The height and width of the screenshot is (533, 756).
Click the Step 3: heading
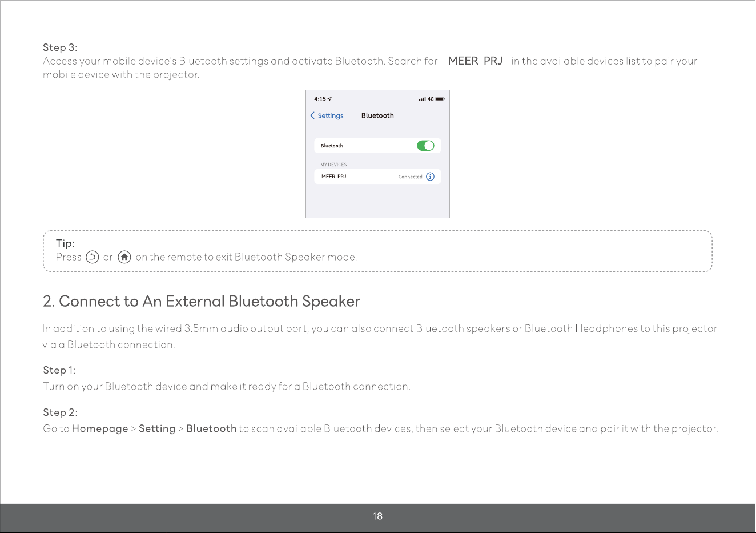click(60, 47)
